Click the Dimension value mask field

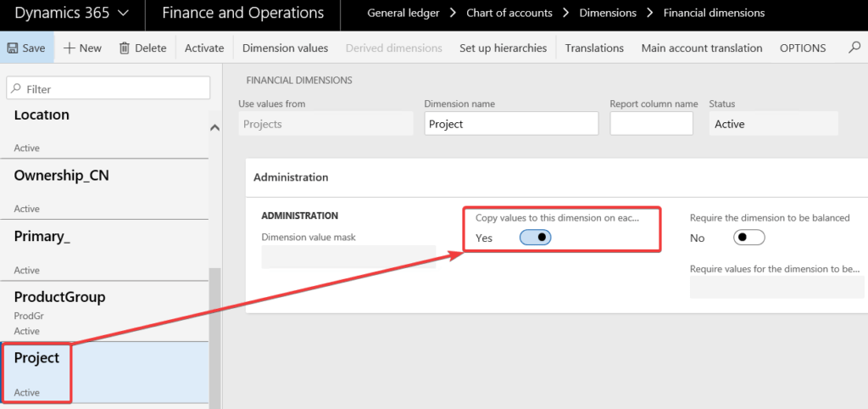(348, 256)
